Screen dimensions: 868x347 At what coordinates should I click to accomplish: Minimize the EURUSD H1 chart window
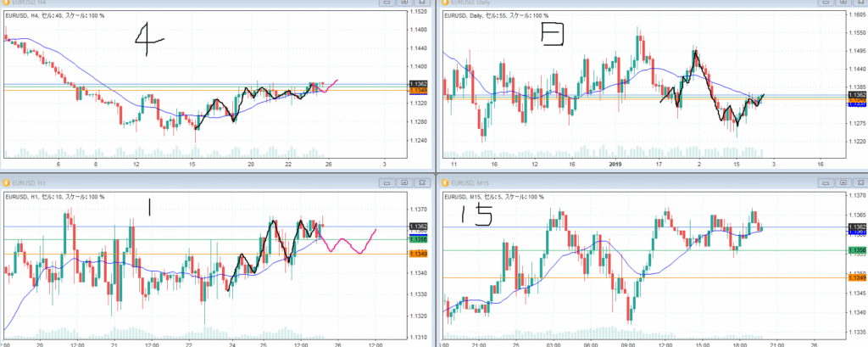pyautogui.click(x=387, y=182)
